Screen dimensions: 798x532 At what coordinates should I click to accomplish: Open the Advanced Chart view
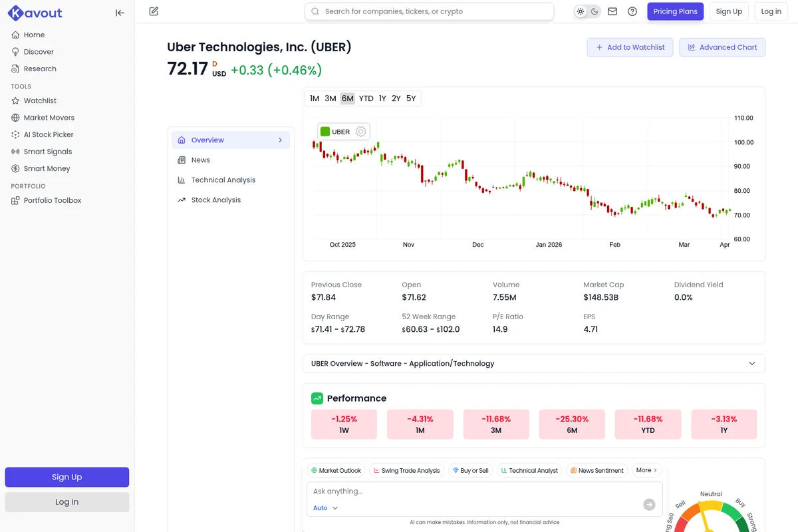pos(722,47)
